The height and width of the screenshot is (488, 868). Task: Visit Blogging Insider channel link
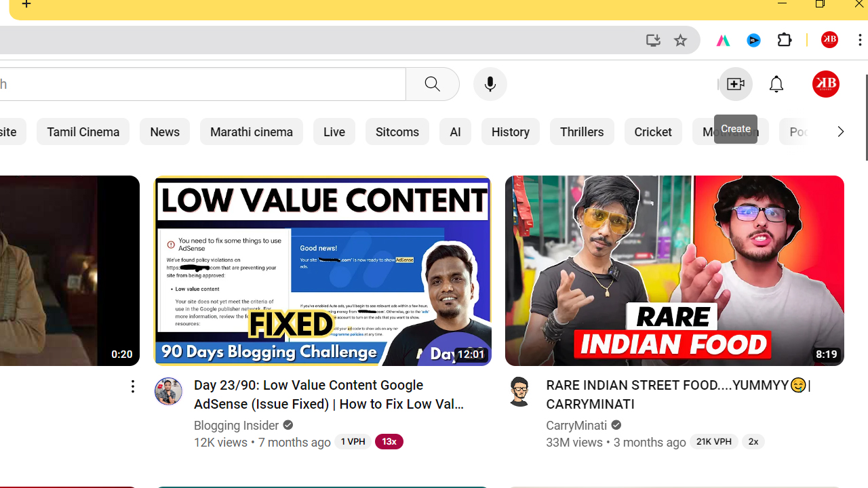point(237,426)
